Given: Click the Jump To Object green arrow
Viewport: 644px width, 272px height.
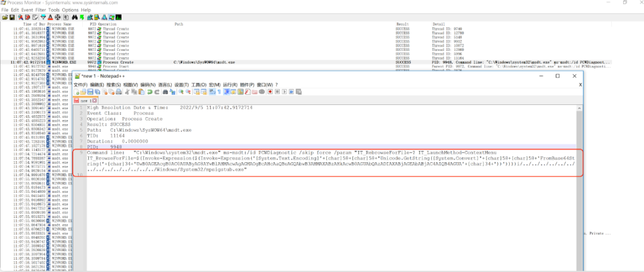Looking at the screenshot, I should pos(82,17).
